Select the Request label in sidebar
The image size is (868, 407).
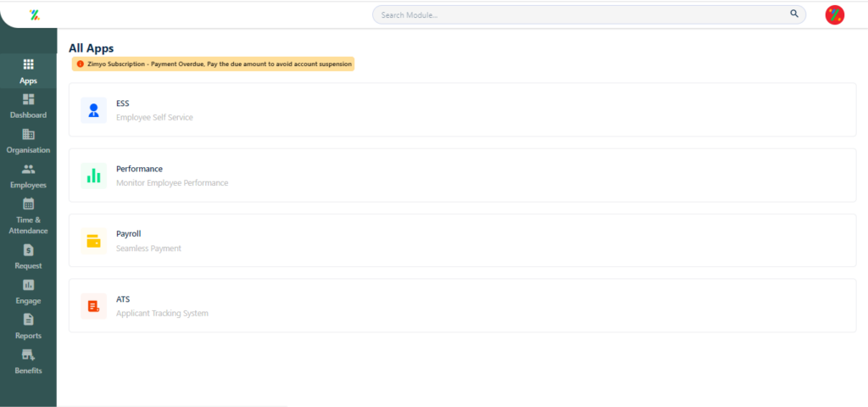click(x=28, y=265)
